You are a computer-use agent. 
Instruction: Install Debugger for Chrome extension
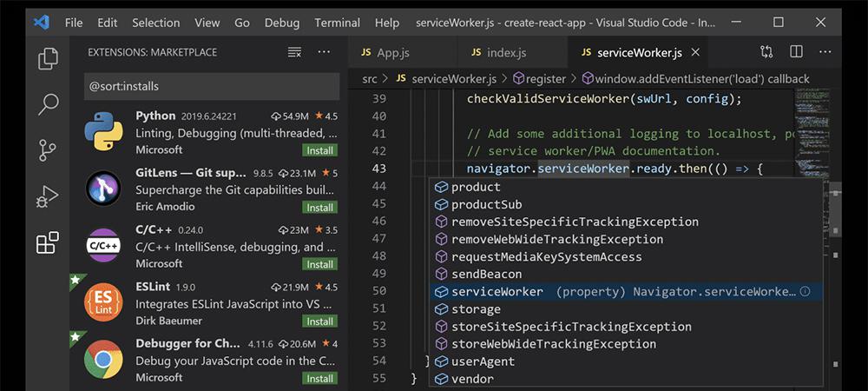click(x=320, y=379)
